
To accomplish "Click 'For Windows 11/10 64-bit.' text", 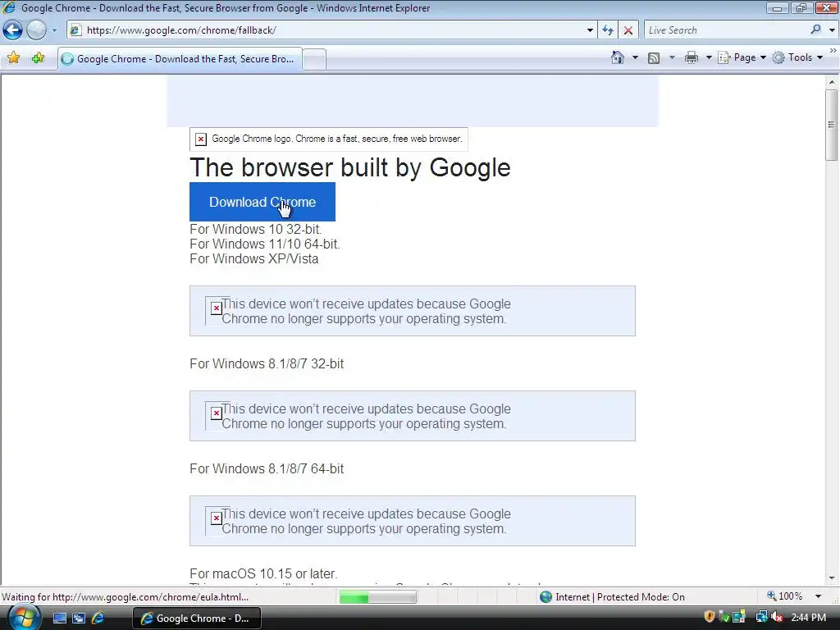I will coord(265,244).
